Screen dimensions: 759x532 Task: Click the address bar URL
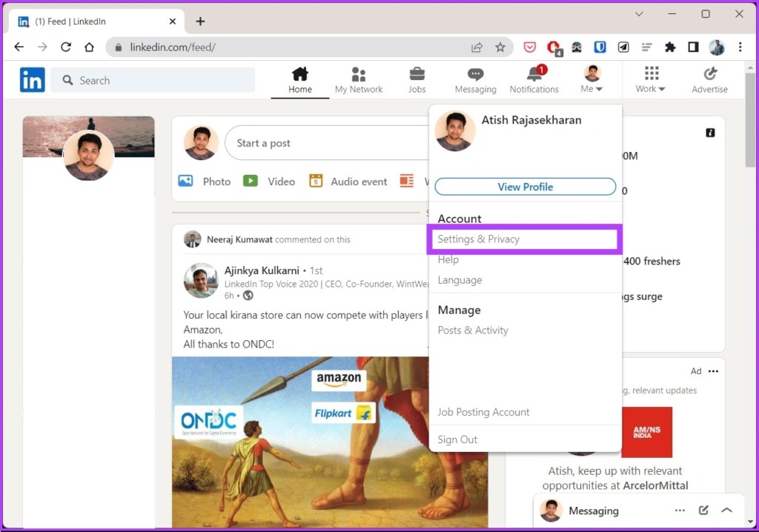tap(173, 47)
